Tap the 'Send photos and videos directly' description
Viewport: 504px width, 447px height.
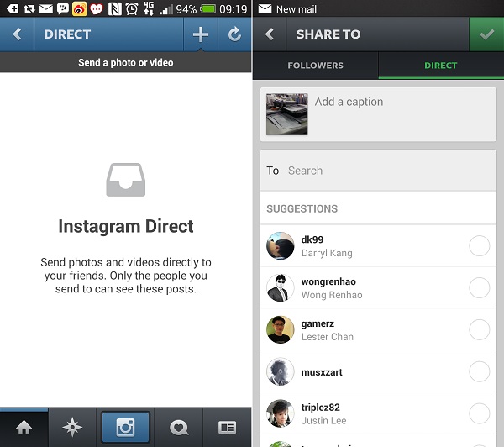(126, 276)
